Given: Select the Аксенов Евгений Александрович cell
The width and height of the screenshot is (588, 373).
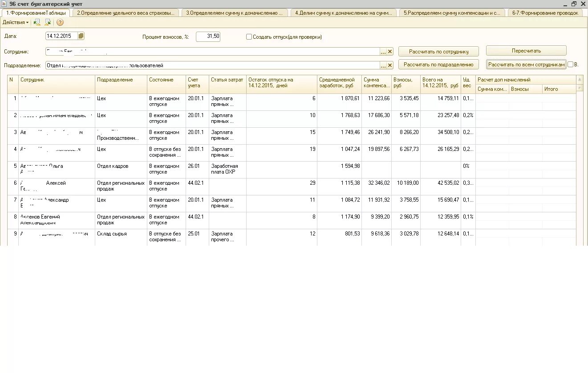Looking at the screenshot, I should pyautogui.click(x=57, y=220).
